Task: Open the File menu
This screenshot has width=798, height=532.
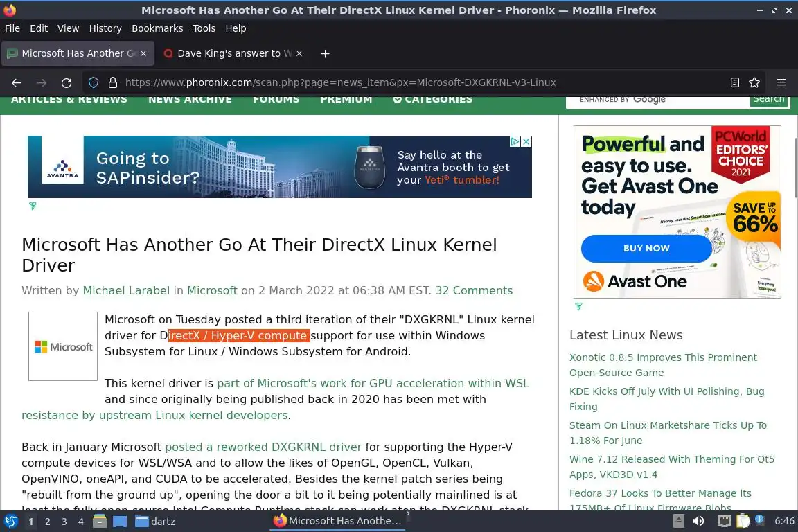Action: (x=12, y=28)
